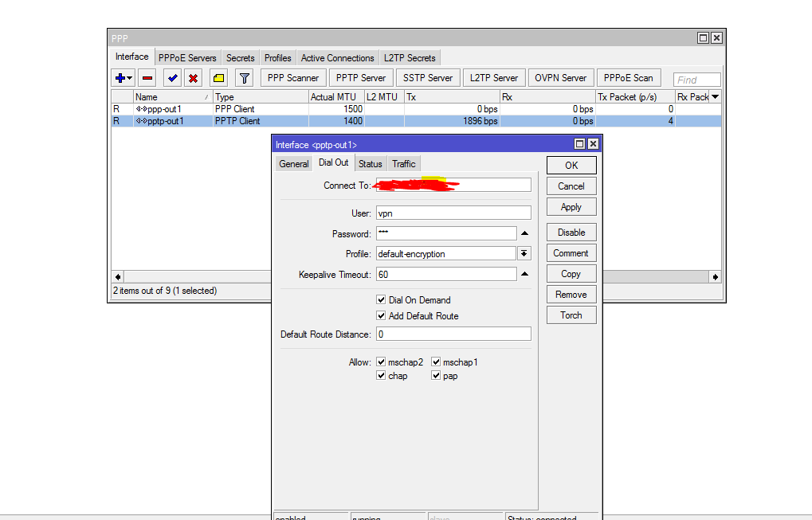Click the Torch button
The width and height of the screenshot is (812, 520).
pos(571,315)
